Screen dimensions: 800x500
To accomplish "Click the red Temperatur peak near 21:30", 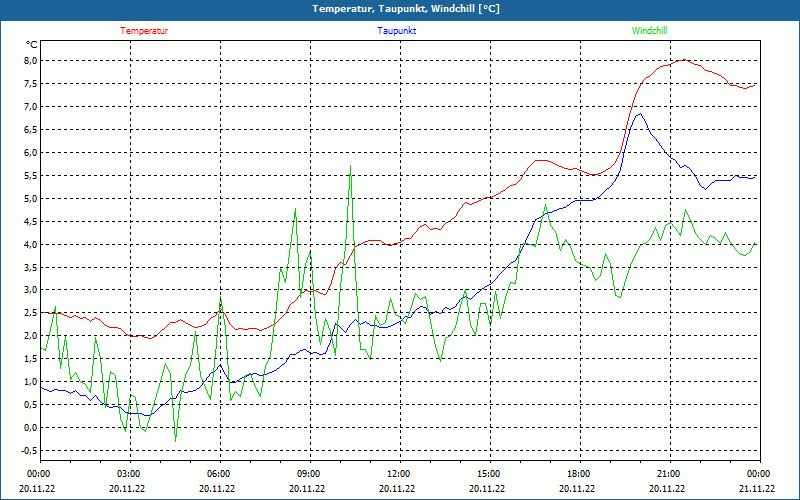I will click(x=684, y=60).
